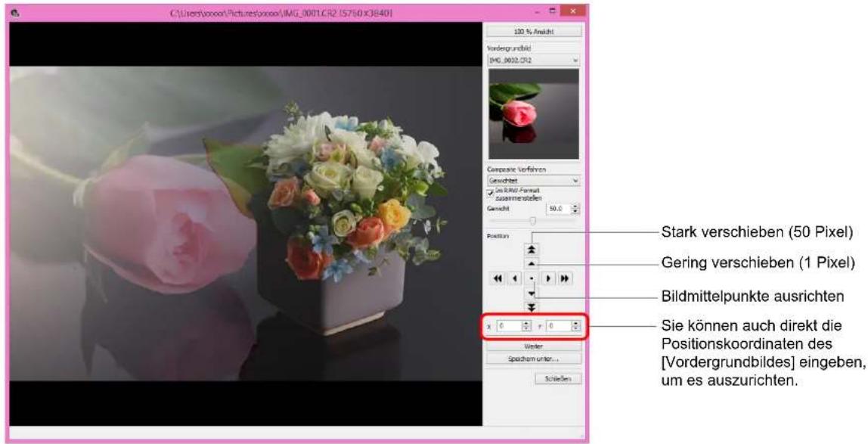Image resolution: width=868 pixels, height=444 pixels.
Task: Click the 100 % Ansicht button
Action: pos(533,32)
